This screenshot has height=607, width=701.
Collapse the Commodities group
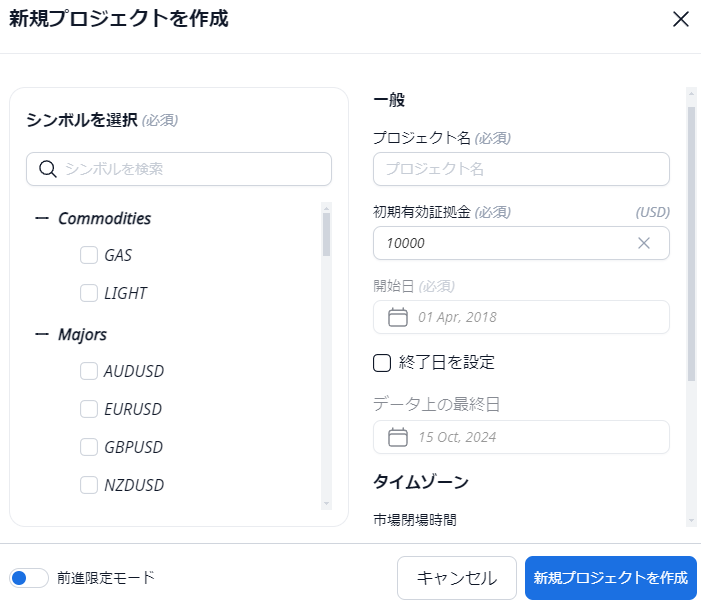[x=42, y=219]
